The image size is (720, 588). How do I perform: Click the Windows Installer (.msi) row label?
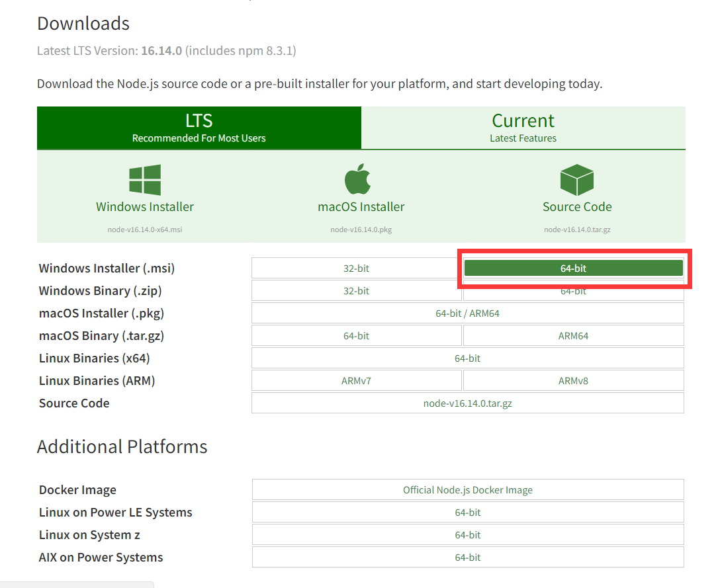(107, 268)
